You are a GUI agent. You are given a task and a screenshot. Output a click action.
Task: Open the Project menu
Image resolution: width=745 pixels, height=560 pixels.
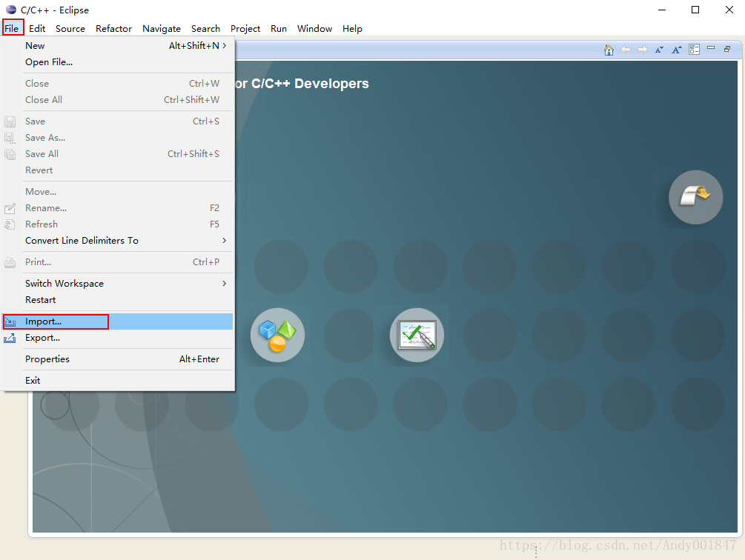click(x=245, y=28)
